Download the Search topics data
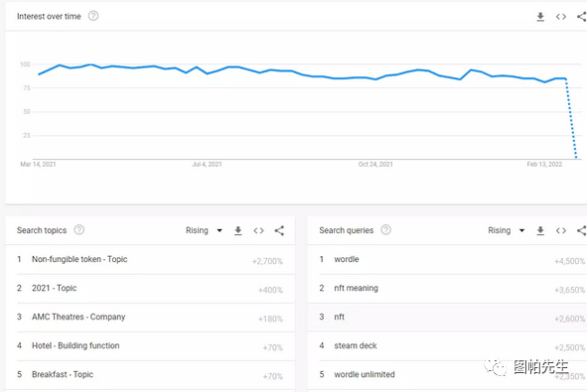This screenshot has height=392, width=587. [x=238, y=231]
